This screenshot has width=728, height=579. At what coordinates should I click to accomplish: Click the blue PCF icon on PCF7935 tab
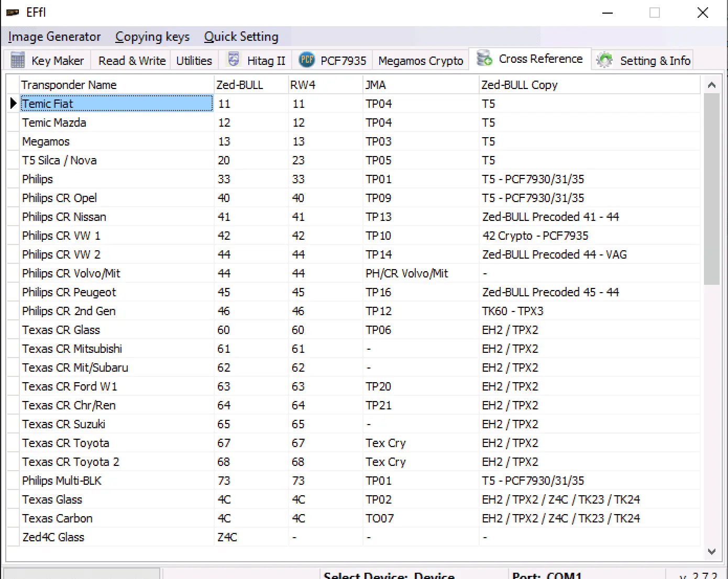pos(306,60)
